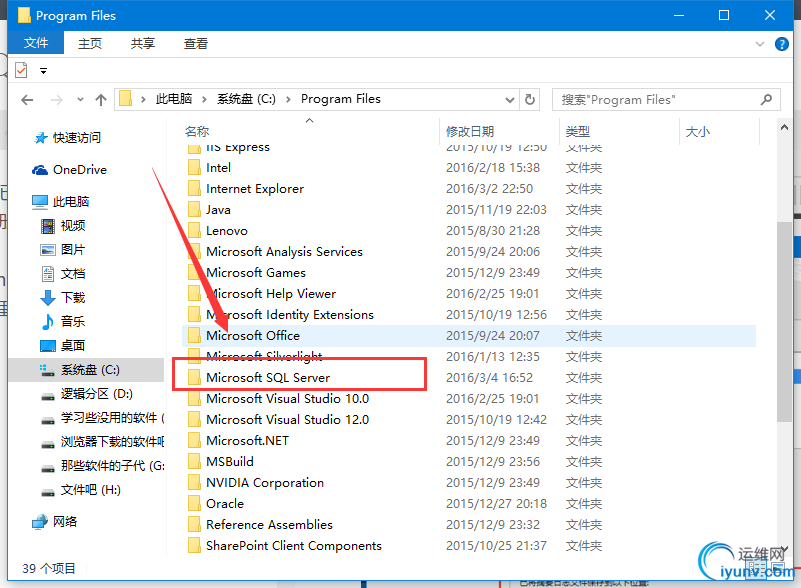Select 网络 in the navigation pane
801x588 pixels.
(55, 522)
